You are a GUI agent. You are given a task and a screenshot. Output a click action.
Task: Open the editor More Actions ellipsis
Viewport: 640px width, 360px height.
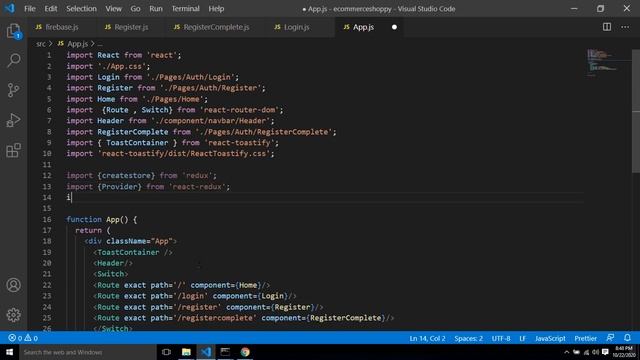pos(625,27)
